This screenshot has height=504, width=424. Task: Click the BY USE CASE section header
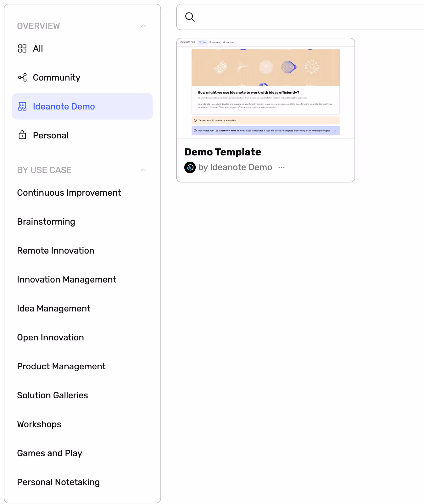click(x=44, y=170)
